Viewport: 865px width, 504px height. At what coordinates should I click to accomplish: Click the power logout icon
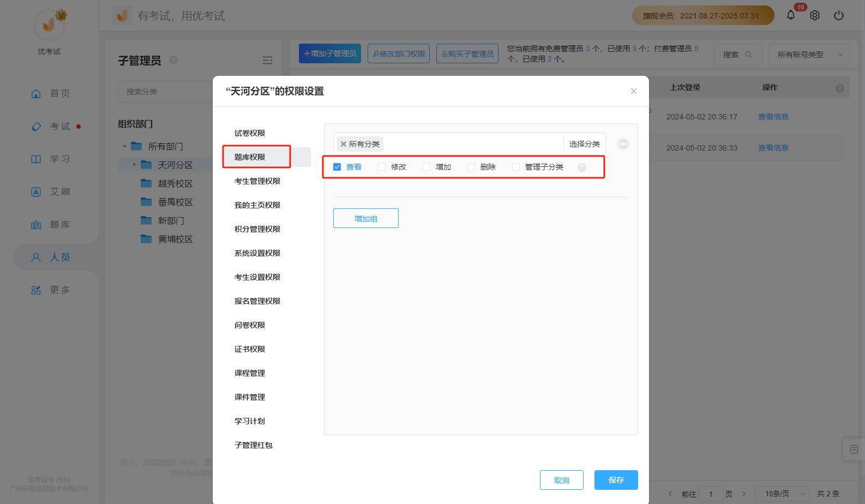(x=839, y=15)
